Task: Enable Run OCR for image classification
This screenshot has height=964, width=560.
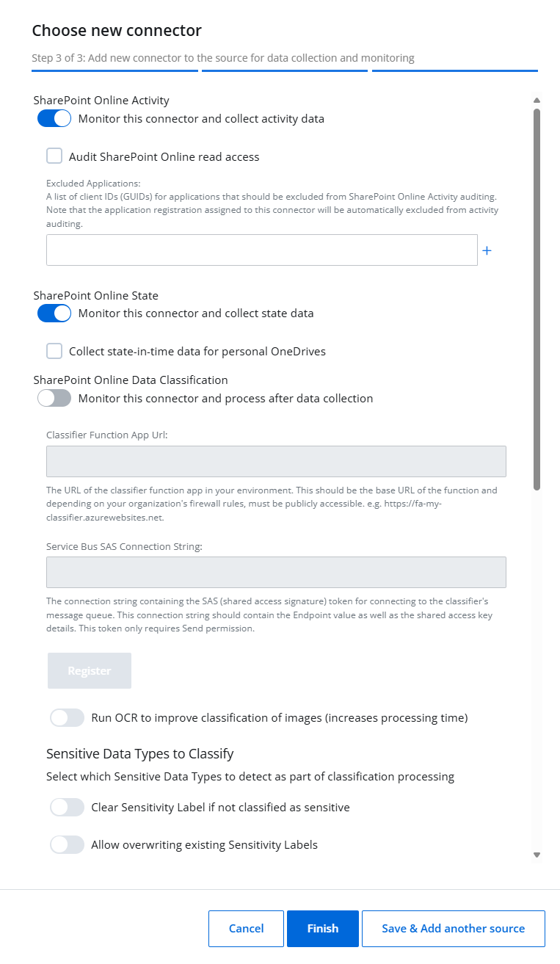Action: tap(67, 717)
